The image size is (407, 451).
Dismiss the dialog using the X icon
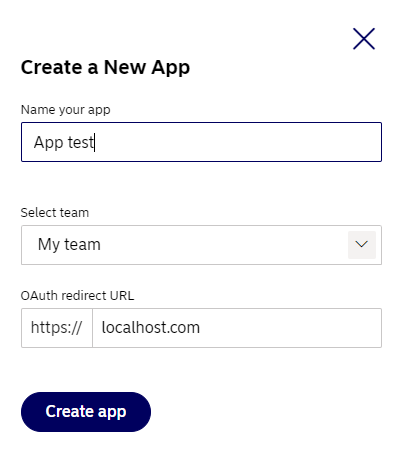[364, 39]
